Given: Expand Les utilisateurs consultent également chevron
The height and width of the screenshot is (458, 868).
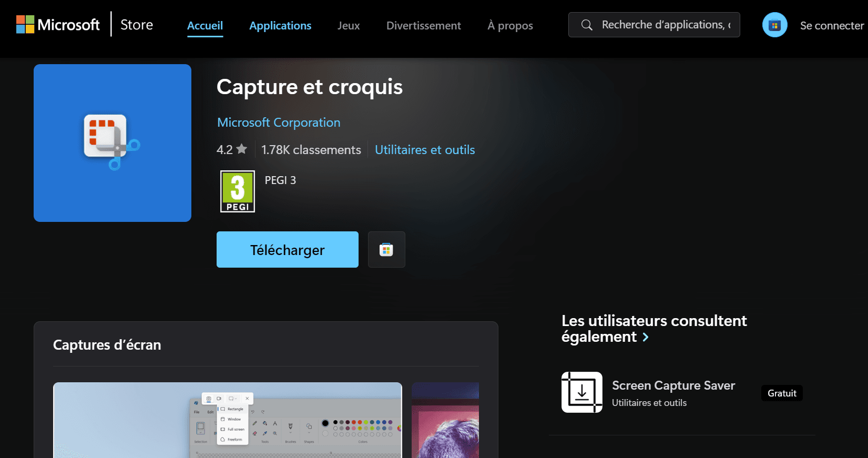Looking at the screenshot, I should coord(646,337).
